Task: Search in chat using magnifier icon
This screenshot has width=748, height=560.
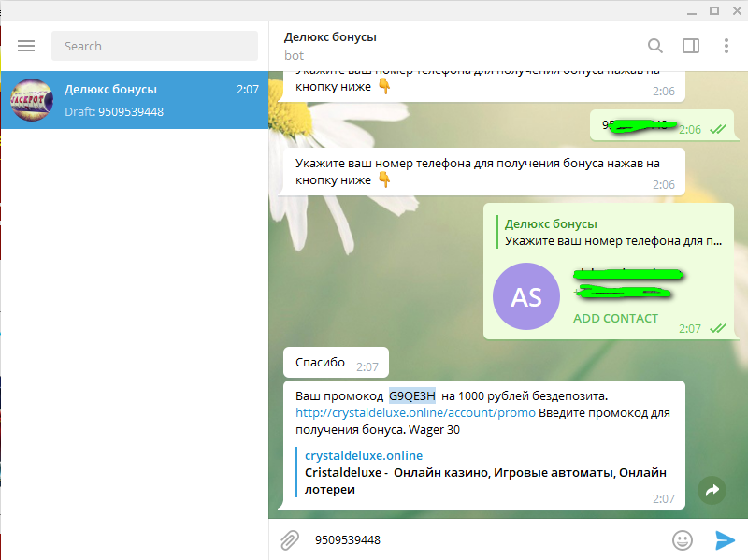Action: 655,46
